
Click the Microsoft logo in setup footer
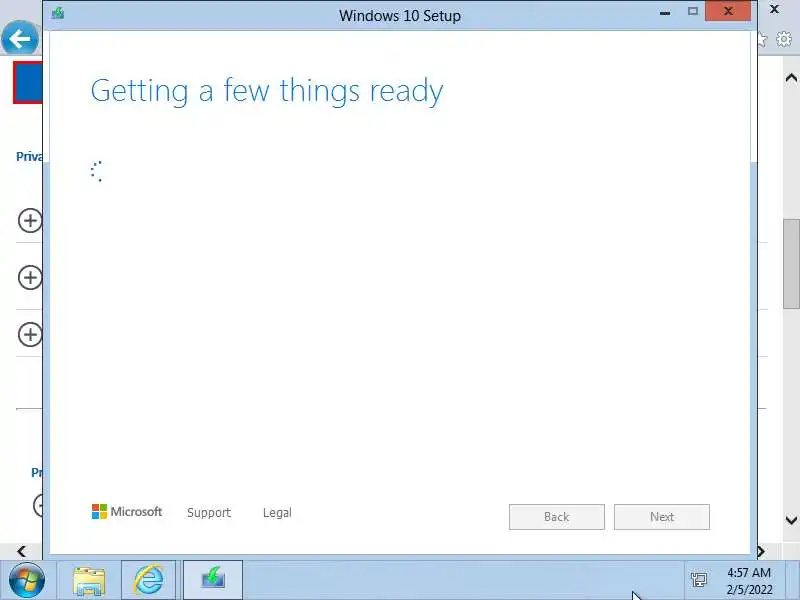tap(127, 512)
